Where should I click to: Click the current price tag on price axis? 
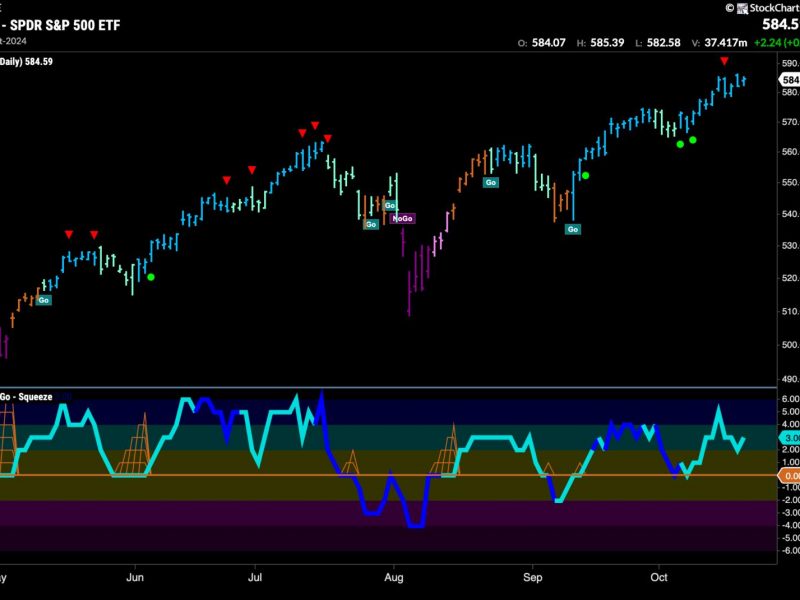tap(789, 80)
